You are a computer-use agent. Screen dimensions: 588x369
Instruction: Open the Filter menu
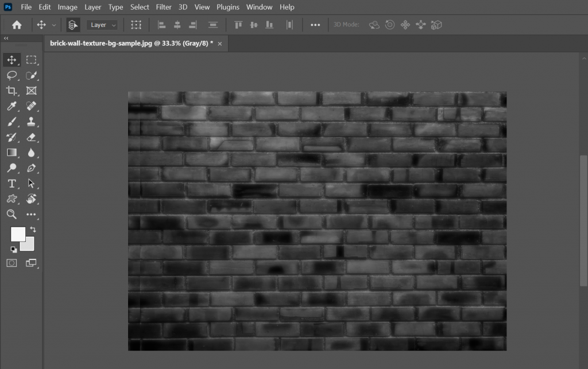[164, 7]
